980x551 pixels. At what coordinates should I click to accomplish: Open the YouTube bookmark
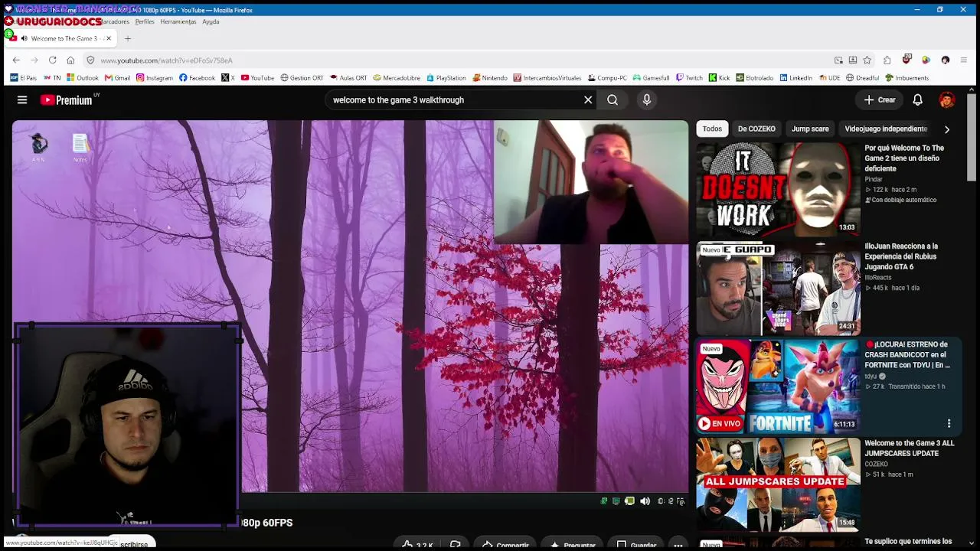tap(257, 78)
